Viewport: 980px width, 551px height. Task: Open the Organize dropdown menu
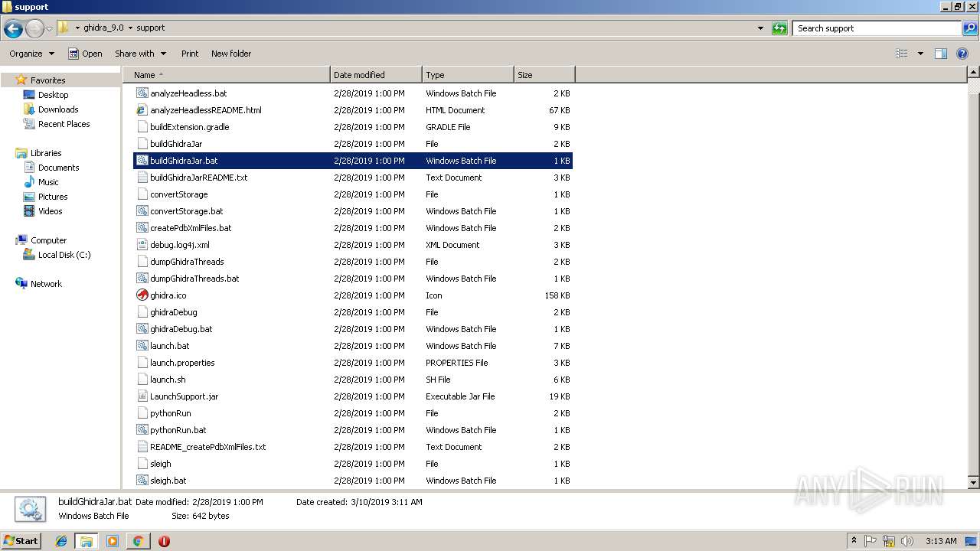tap(32, 54)
